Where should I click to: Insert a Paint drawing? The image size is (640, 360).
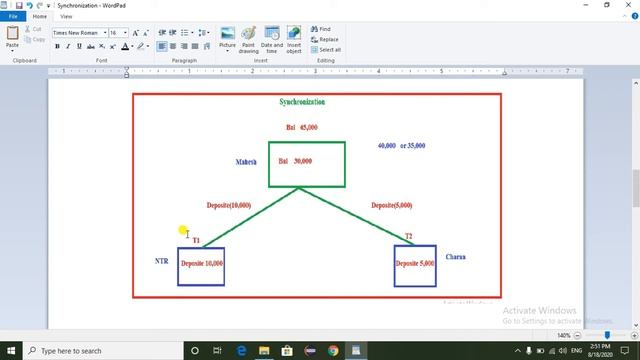click(x=248, y=40)
